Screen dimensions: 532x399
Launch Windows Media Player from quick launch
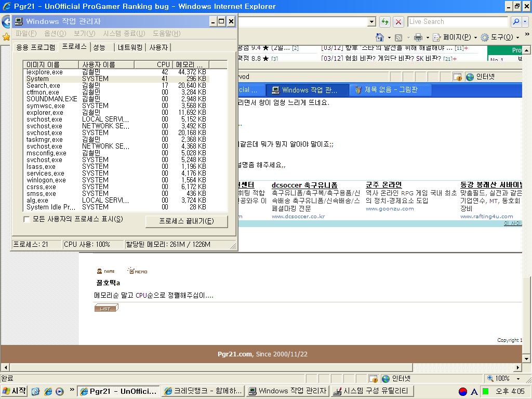(59, 392)
